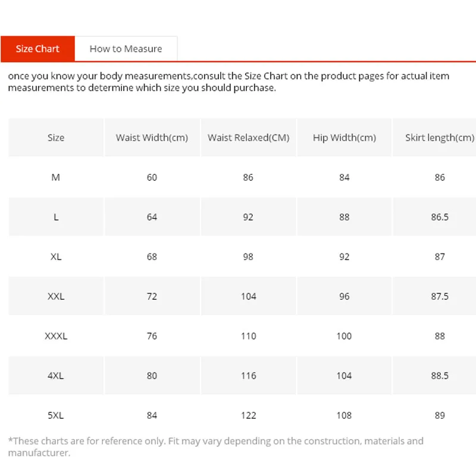Click the Skirt length(cm) header
This screenshot has width=476, height=476.
click(439, 137)
